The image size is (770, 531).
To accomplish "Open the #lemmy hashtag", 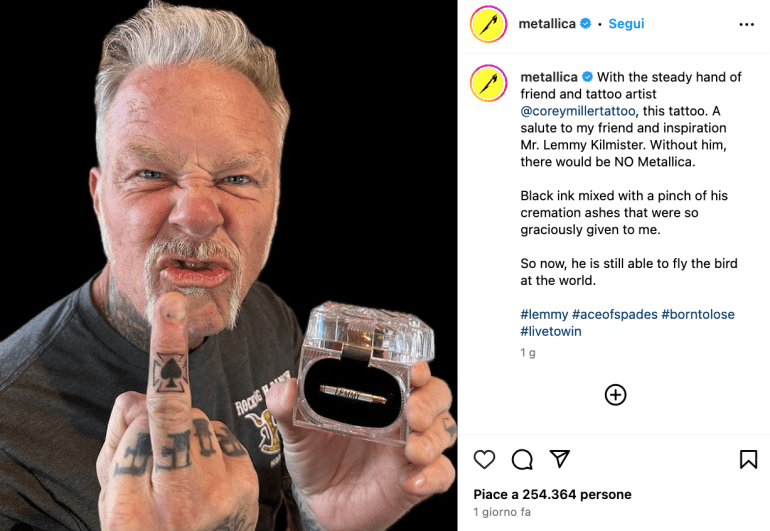I will 544,314.
